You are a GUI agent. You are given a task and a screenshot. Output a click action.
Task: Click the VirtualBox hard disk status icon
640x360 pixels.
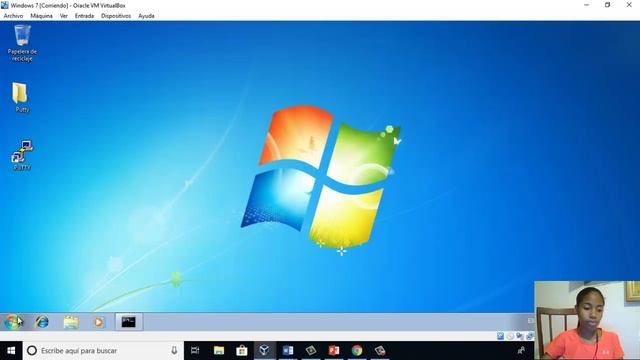[501, 336]
